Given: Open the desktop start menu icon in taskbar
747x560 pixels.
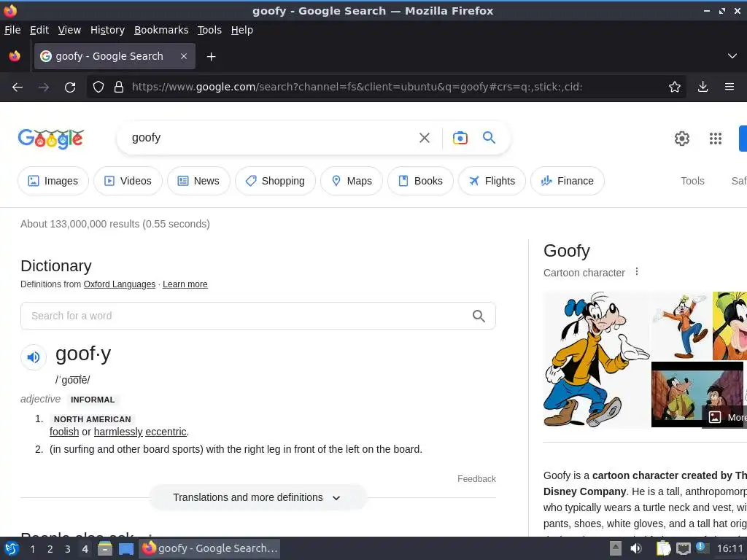Looking at the screenshot, I should coord(12,549).
